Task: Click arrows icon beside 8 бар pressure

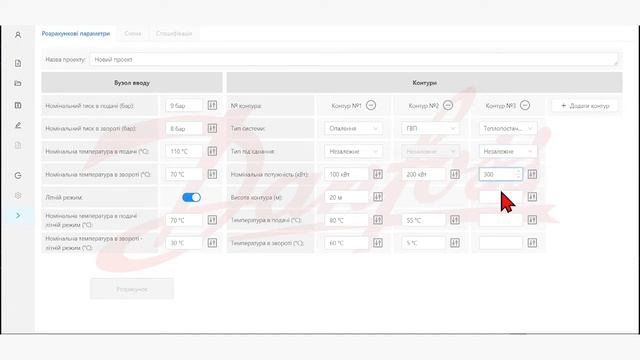Action: pos(212,128)
